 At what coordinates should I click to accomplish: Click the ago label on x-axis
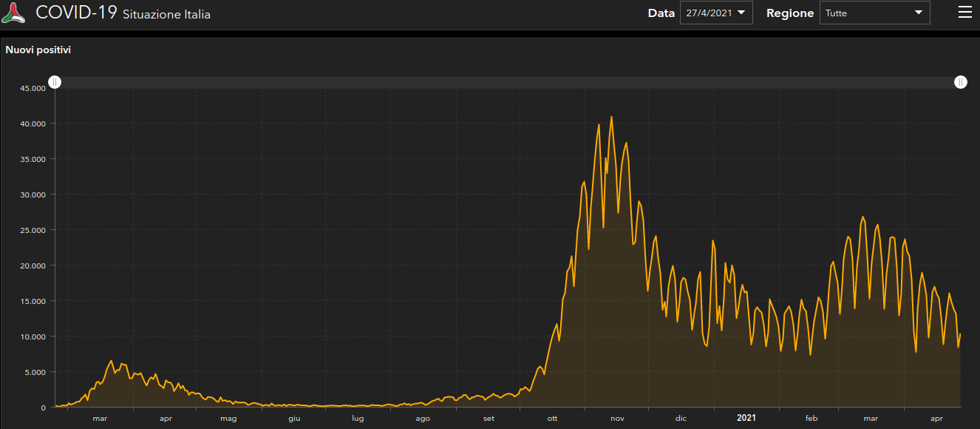coord(423,419)
